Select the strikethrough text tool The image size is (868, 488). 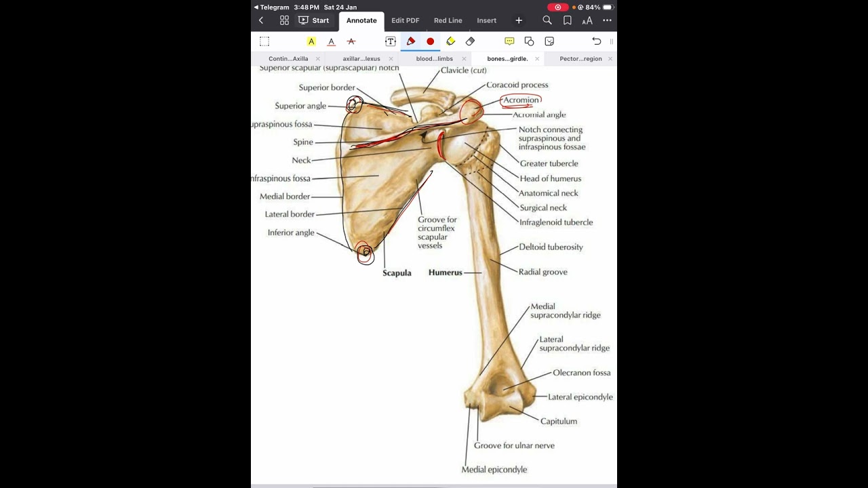[x=351, y=41]
